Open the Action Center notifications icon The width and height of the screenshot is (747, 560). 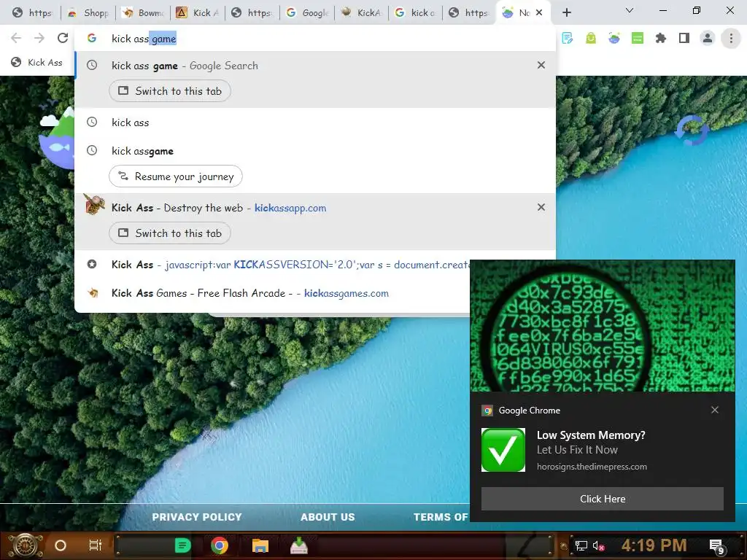(x=717, y=546)
